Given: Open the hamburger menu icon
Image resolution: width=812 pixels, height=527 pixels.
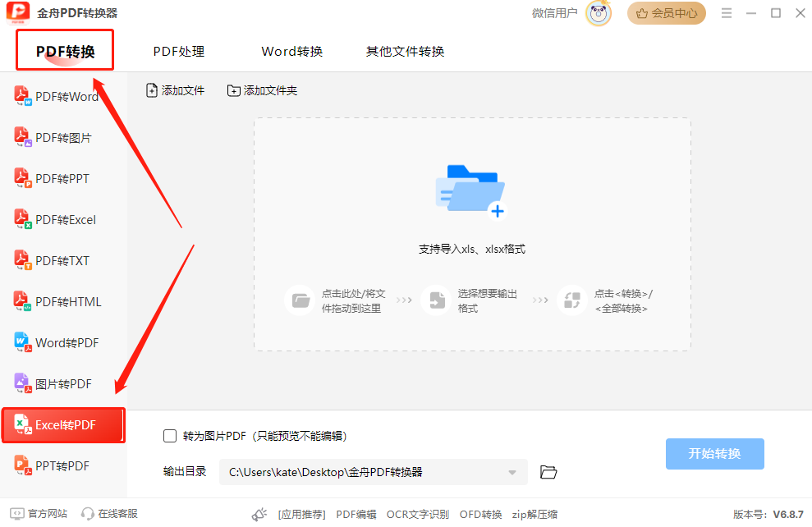Looking at the screenshot, I should [727, 13].
